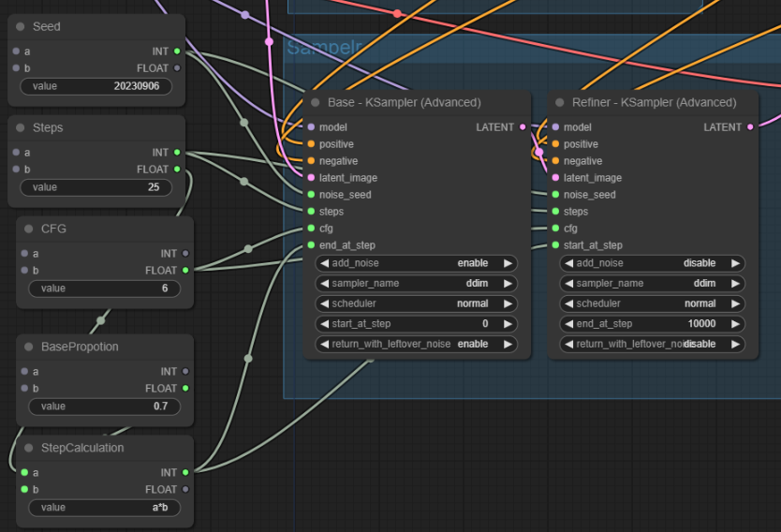Click the Refiner KSampler model input socket
Screen dimensions: 781x532
tap(556, 127)
